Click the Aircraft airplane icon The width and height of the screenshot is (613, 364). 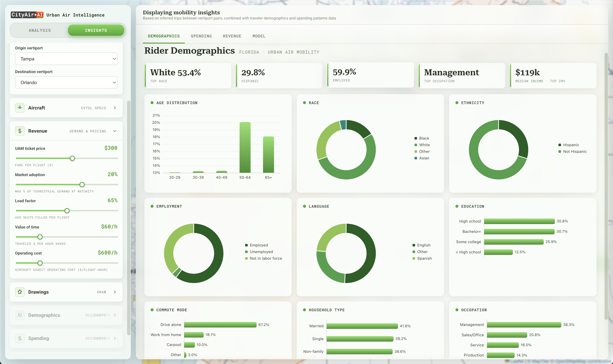tap(20, 108)
